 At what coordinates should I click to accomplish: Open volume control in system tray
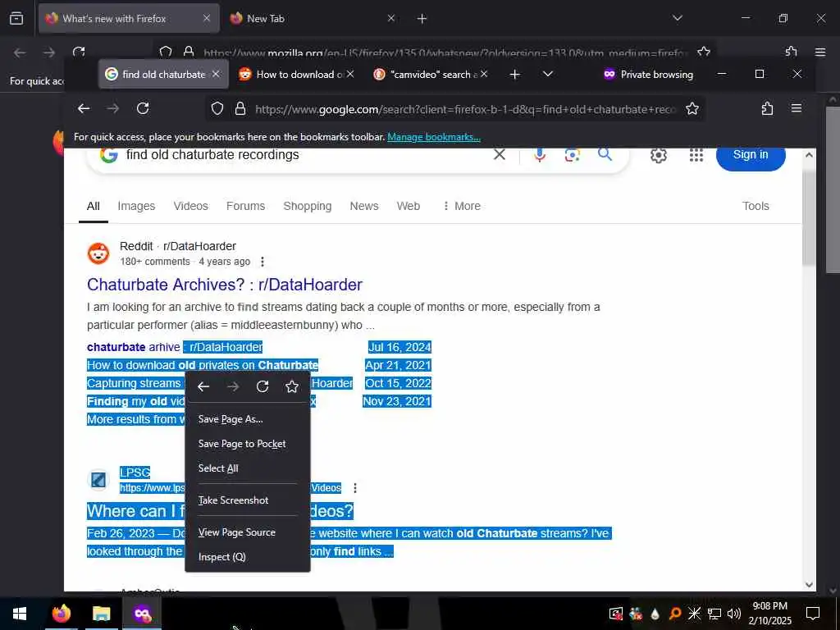[x=734, y=614]
